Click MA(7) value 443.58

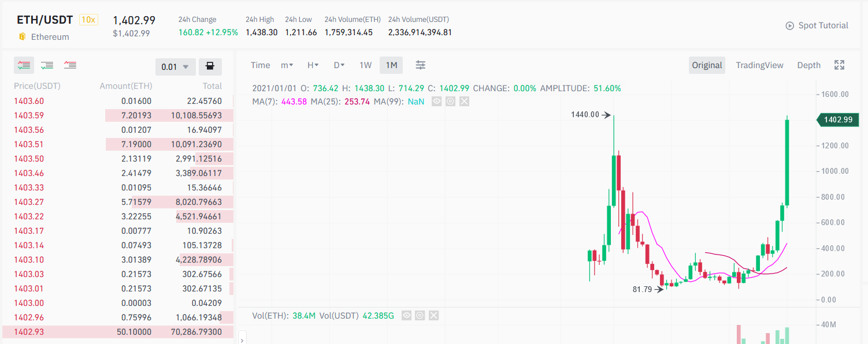294,102
